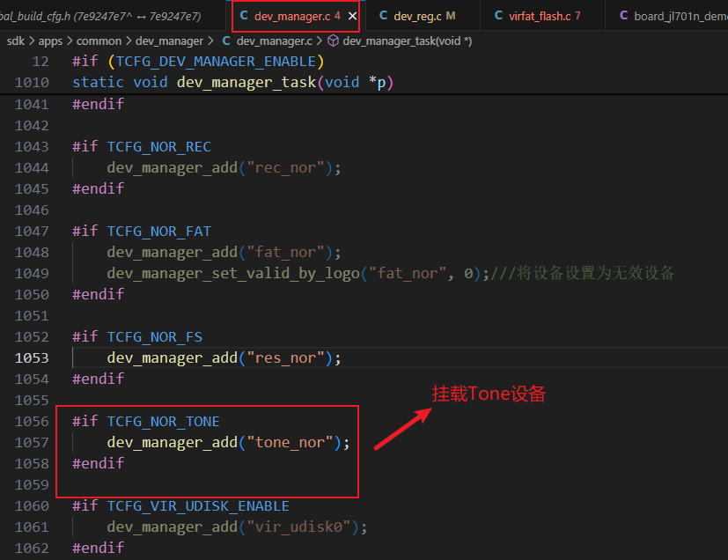This screenshot has width=728, height=560.
Task: Click the C file icon on virfat_flash.c tab
Action: tap(498, 16)
